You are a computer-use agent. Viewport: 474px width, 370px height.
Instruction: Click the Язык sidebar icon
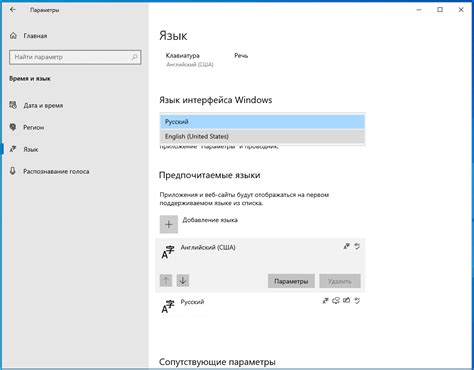(13, 149)
